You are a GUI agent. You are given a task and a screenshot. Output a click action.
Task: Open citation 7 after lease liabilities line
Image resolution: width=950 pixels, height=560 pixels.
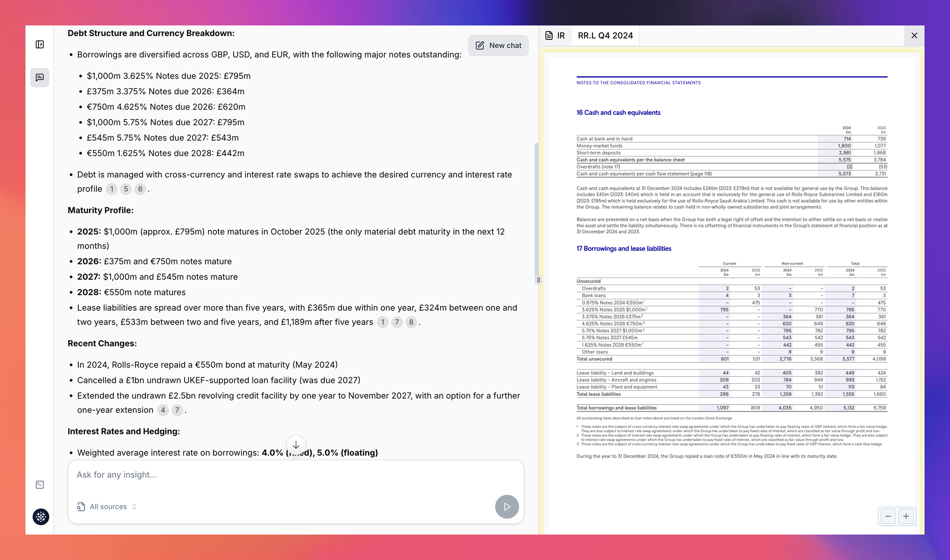tap(397, 322)
